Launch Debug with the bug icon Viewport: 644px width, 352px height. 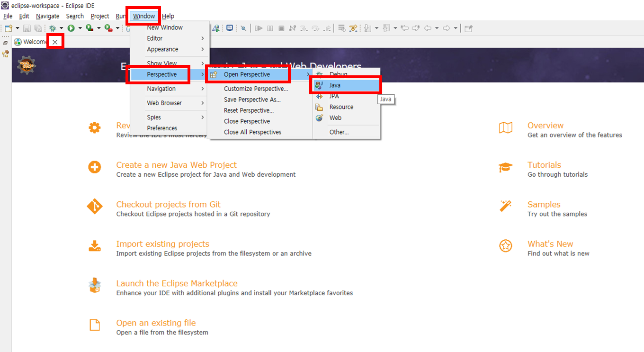pos(52,28)
